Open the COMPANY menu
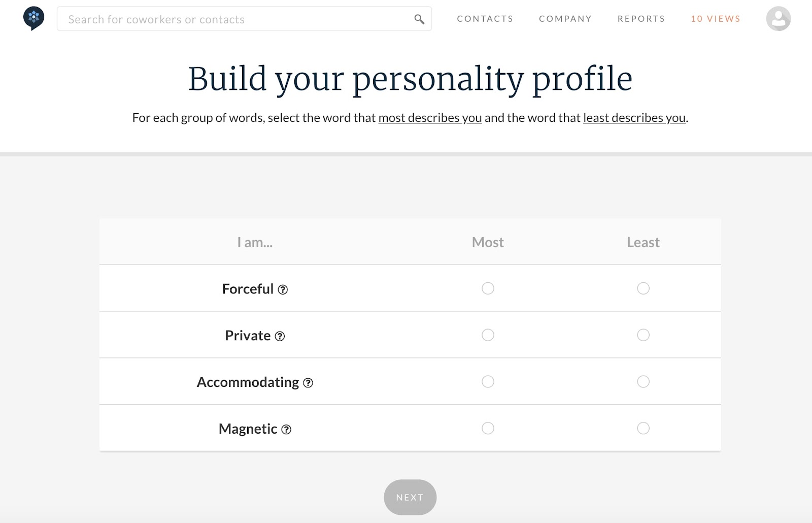The width and height of the screenshot is (812, 523). coord(565,19)
